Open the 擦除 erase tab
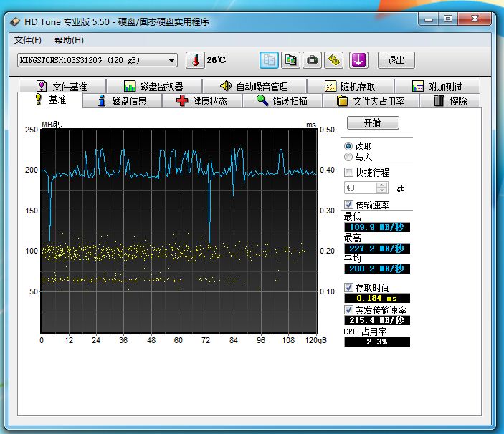 point(450,101)
